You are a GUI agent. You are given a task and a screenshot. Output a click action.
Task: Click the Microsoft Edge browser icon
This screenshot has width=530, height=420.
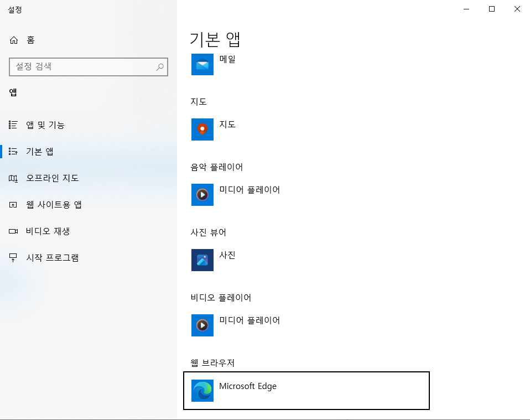202,391
